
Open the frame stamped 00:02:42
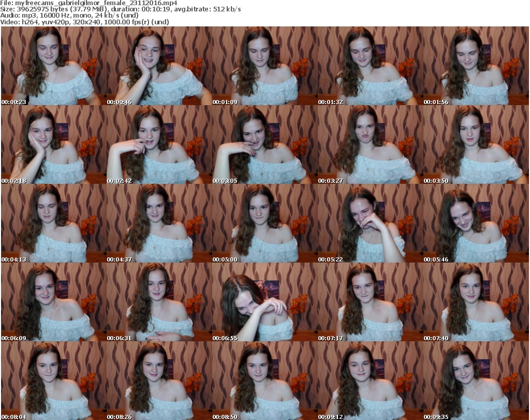pyautogui.click(x=159, y=144)
